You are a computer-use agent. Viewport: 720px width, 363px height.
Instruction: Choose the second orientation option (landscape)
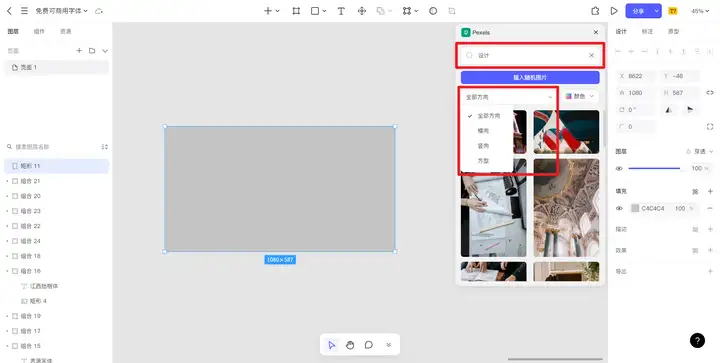[x=487, y=131]
